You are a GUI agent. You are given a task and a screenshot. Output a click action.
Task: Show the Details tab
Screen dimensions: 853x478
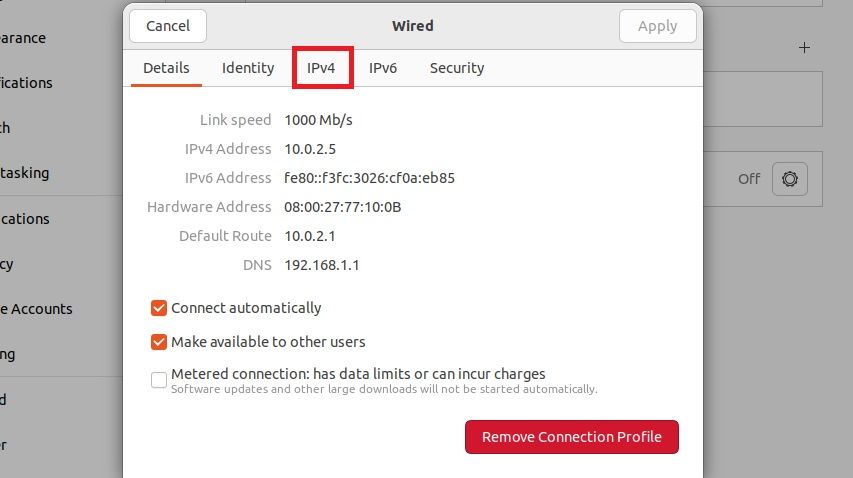click(166, 68)
